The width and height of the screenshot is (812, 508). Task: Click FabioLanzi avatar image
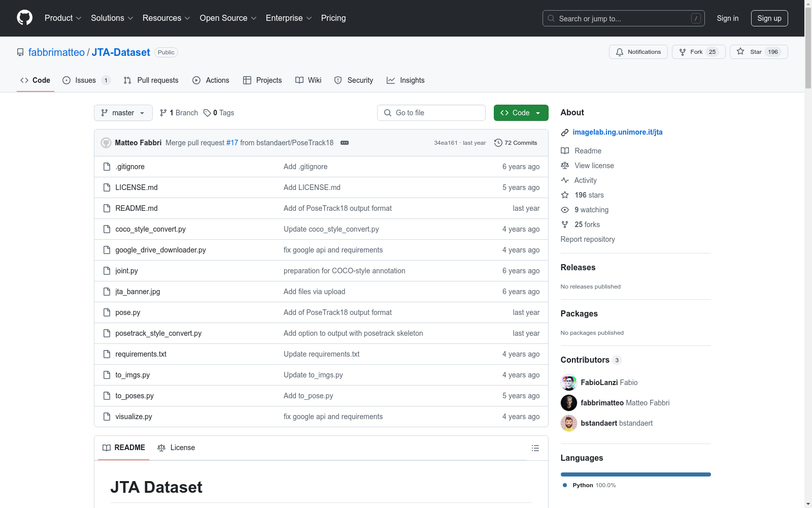(x=569, y=383)
